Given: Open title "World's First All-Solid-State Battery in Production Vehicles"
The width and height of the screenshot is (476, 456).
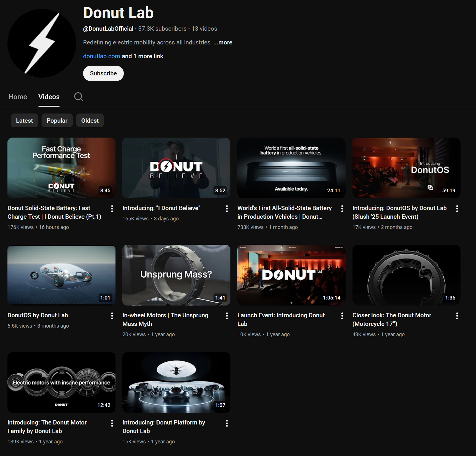Looking at the screenshot, I should tap(285, 212).
